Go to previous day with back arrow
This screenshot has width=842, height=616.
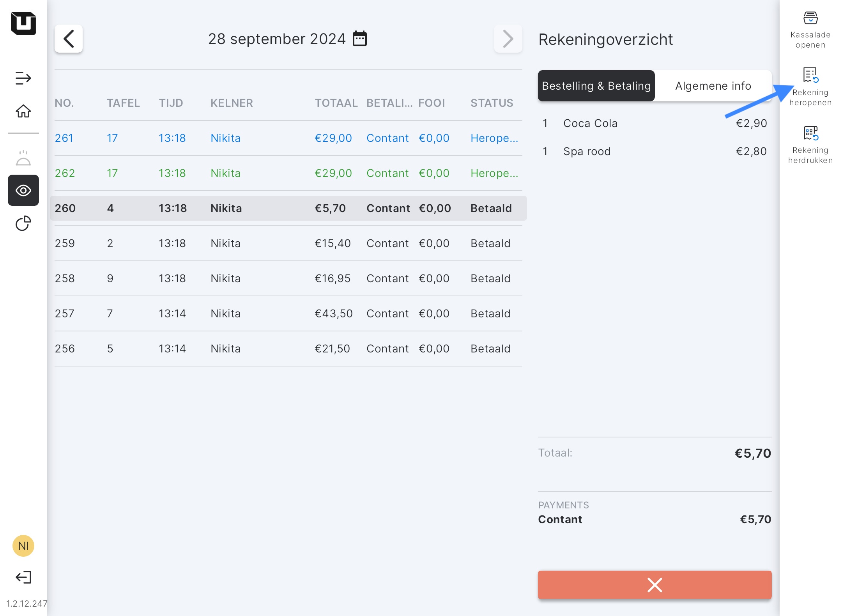pos(69,39)
